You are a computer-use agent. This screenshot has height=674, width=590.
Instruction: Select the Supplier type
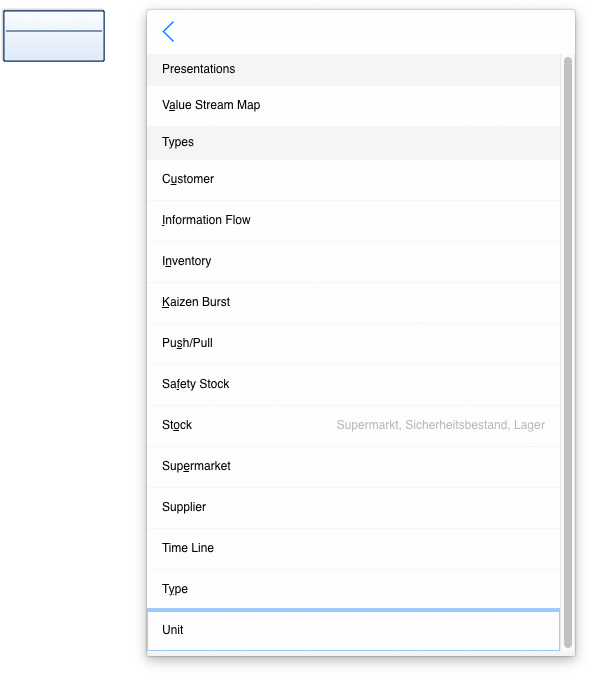tap(354, 507)
